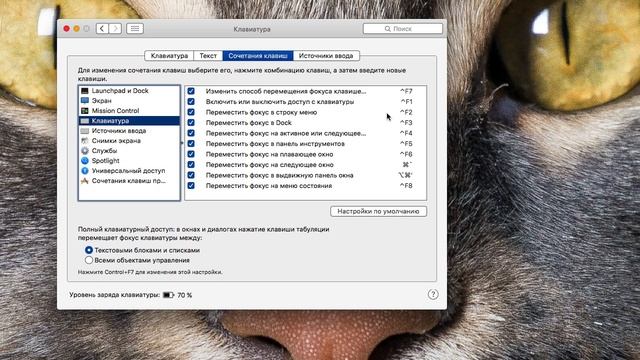Click the Spotlight category icon

(84, 161)
